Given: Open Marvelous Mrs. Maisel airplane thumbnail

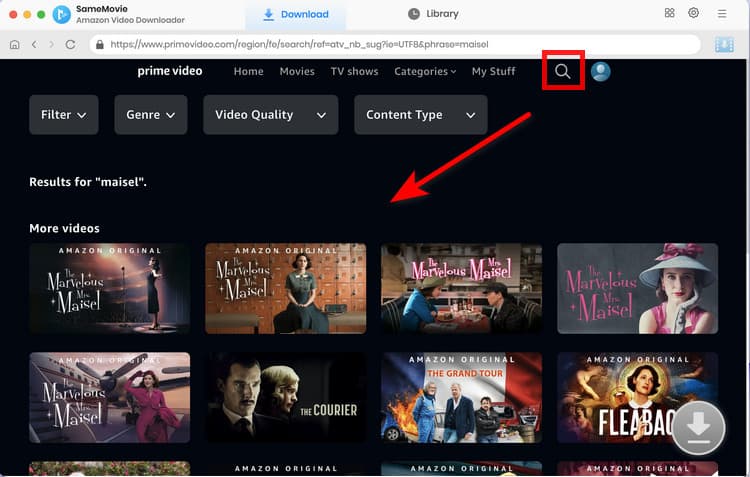Looking at the screenshot, I should [x=110, y=398].
